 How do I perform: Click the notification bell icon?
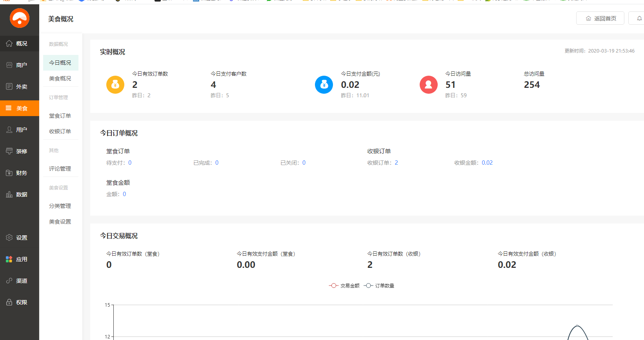pos(639,18)
